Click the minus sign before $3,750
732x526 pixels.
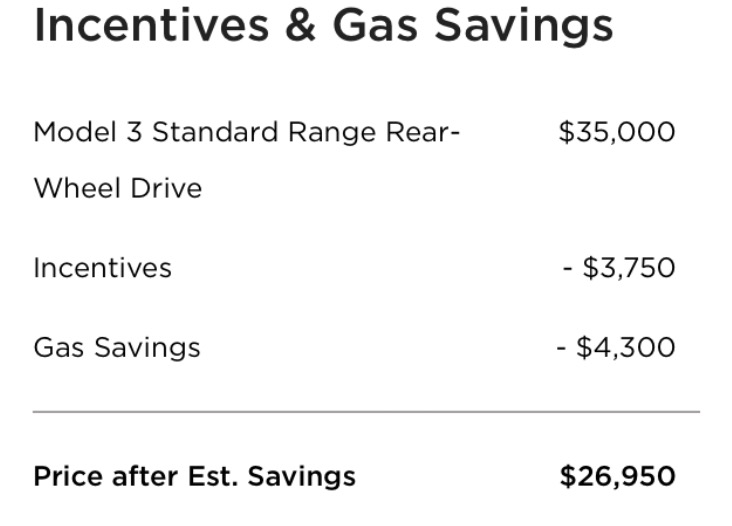tap(569, 268)
